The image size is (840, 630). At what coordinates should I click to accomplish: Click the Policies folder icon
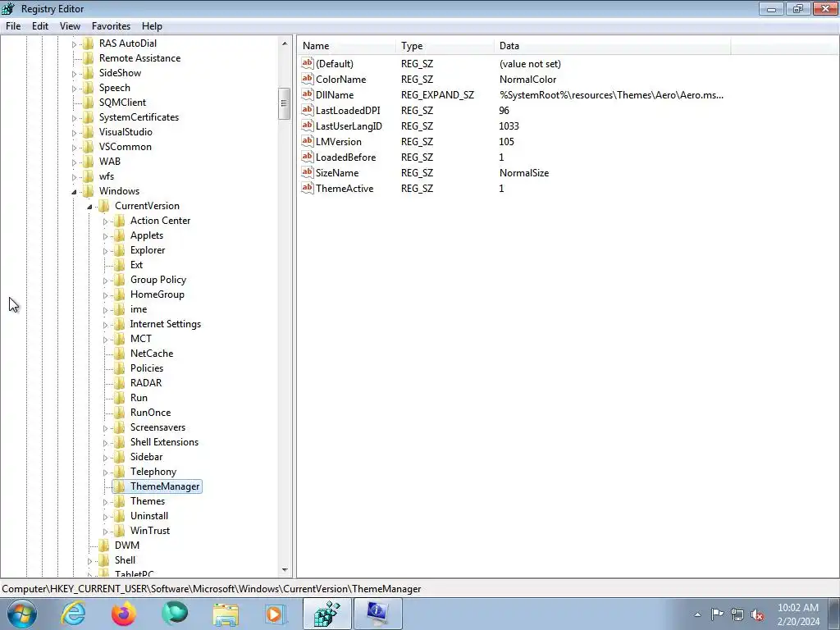point(120,368)
